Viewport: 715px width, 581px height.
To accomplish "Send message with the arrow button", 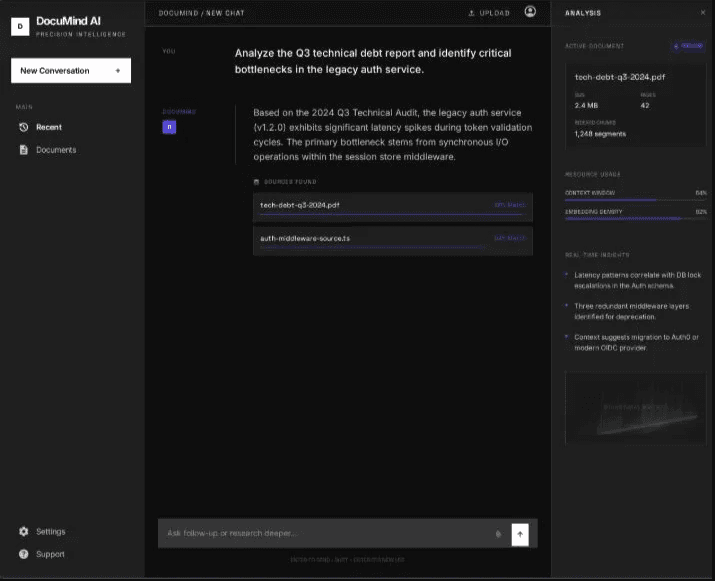I will point(520,534).
